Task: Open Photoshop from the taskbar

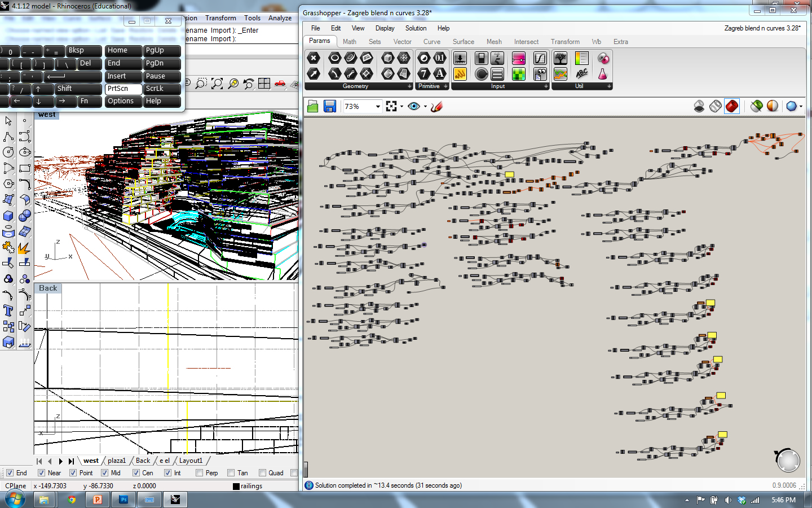Action: [123, 500]
